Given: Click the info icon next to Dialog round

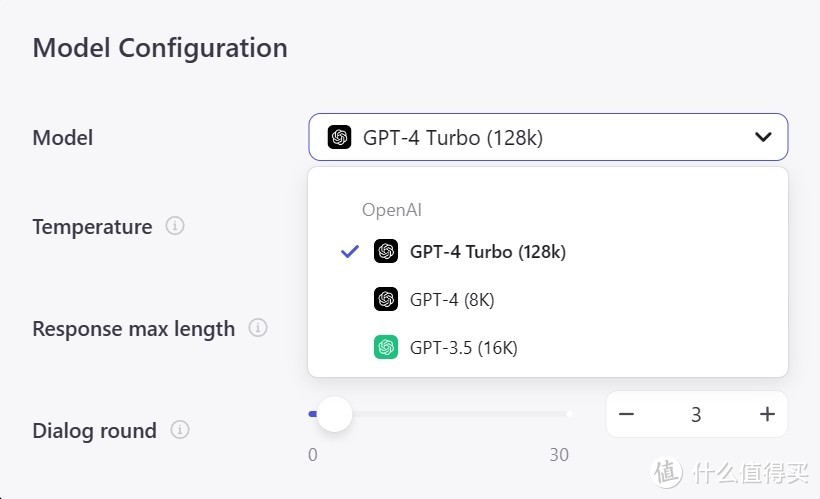Looking at the screenshot, I should (x=180, y=430).
